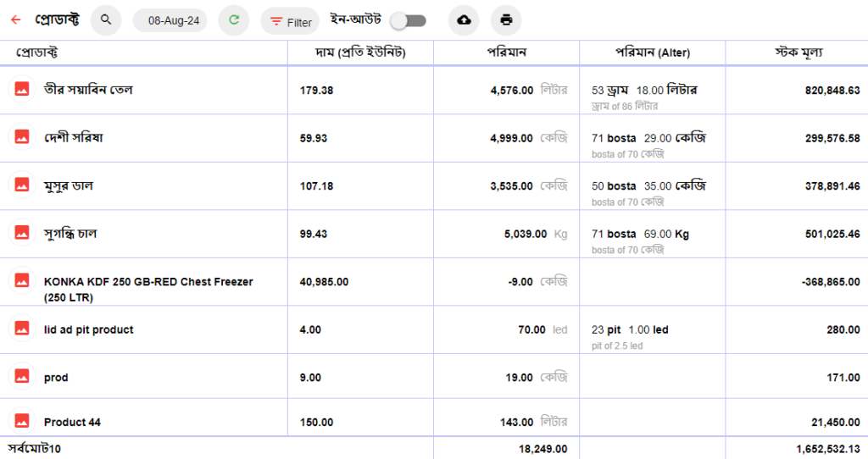868x459 pixels.
Task: Pick the date 08-Aug-24
Action: coord(170,21)
